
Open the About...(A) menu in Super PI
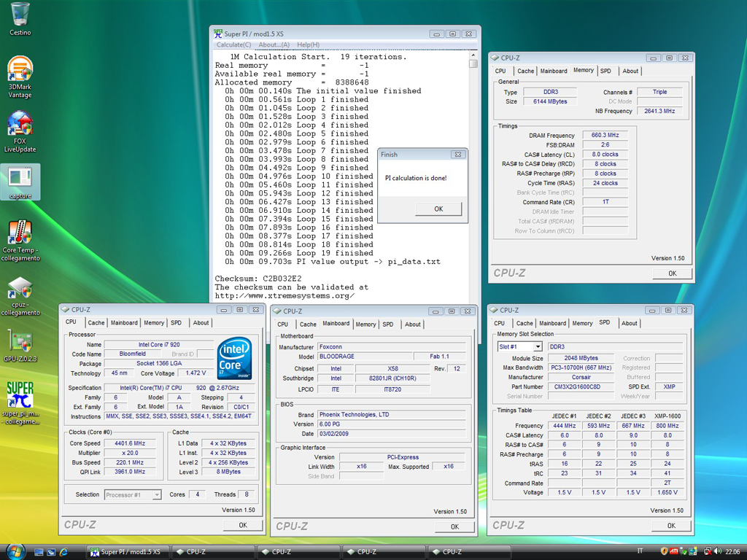pos(274,44)
